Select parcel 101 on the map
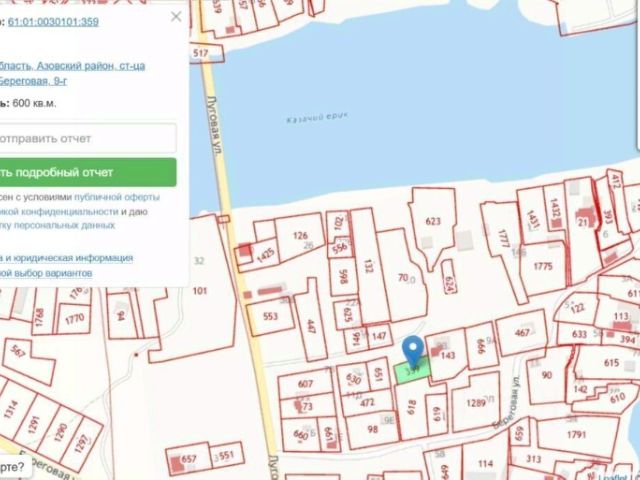The height and width of the screenshot is (480, 640). (x=200, y=291)
